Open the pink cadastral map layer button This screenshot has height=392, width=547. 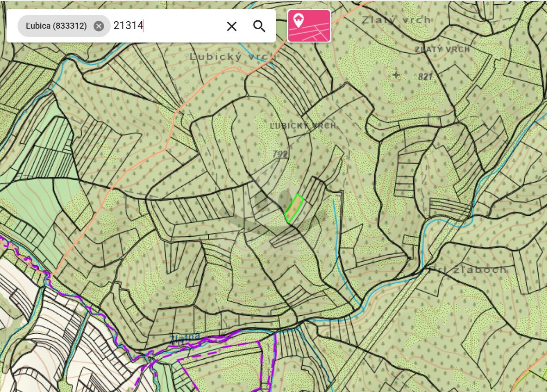[x=309, y=26]
